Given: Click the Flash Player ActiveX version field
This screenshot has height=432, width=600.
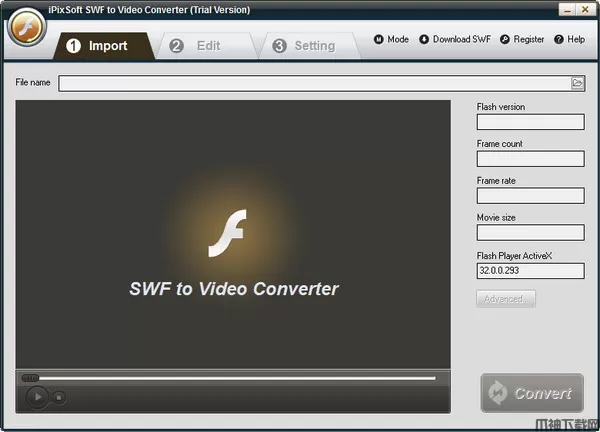Looking at the screenshot, I should [x=530, y=271].
